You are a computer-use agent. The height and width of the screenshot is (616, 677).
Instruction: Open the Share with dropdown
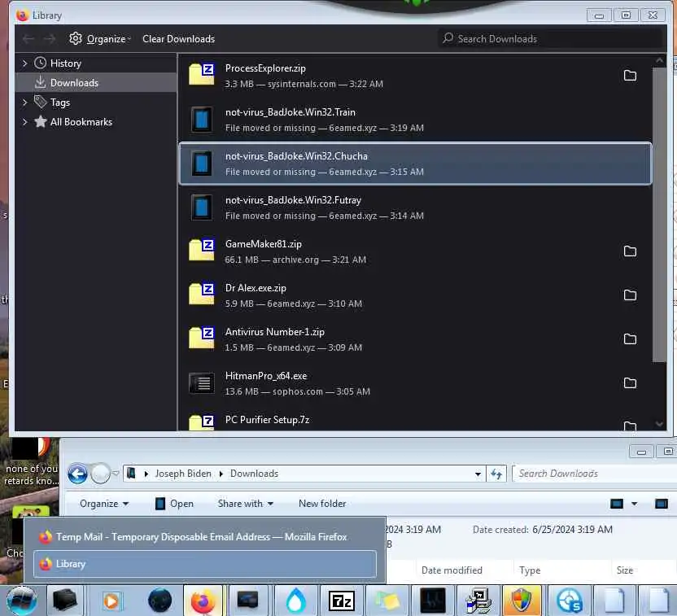(245, 504)
